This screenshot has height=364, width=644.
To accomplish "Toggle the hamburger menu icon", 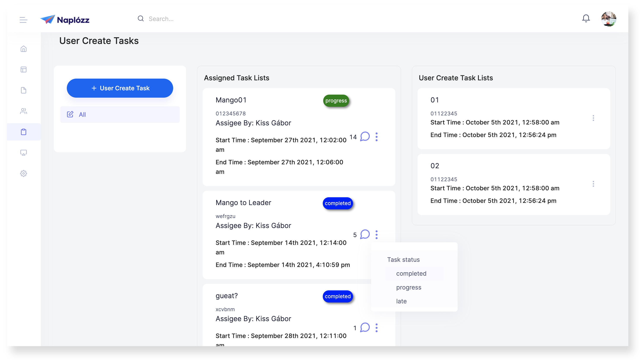I will coord(23,19).
